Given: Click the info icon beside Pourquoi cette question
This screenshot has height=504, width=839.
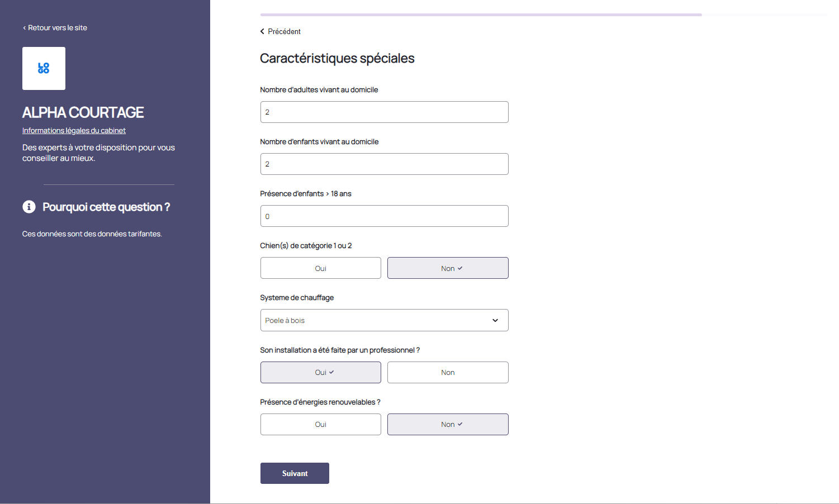Looking at the screenshot, I should click(x=29, y=207).
